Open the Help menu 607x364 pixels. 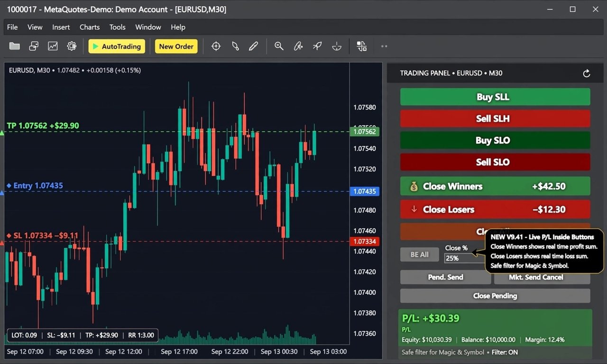click(x=178, y=27)
